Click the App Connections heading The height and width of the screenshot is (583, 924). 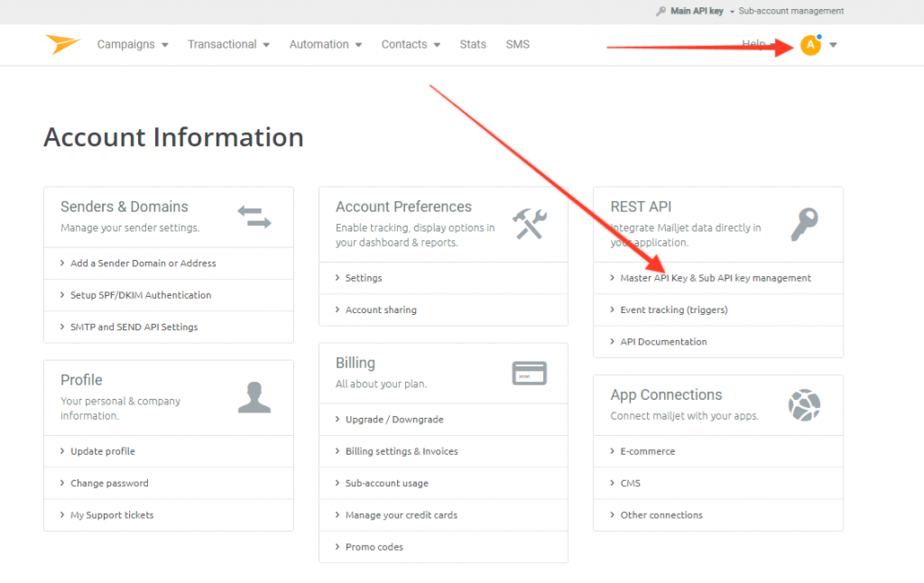point(667,395)
